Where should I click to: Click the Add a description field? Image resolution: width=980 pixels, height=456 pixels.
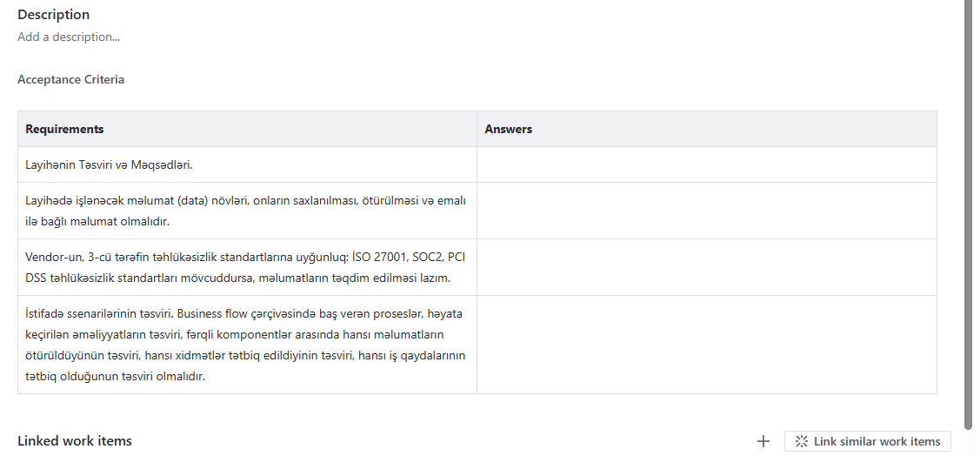69,37
